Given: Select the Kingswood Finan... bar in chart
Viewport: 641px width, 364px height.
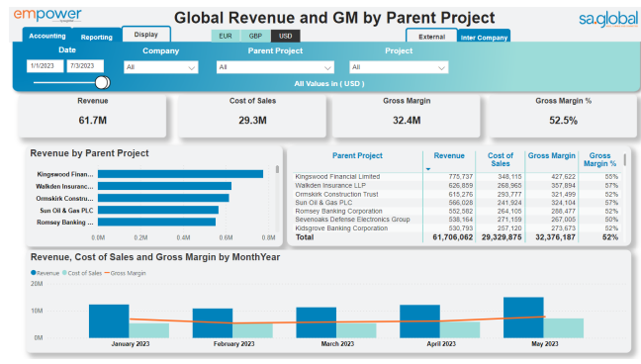Looking at the screenshot, I should (x=180, y=174).
